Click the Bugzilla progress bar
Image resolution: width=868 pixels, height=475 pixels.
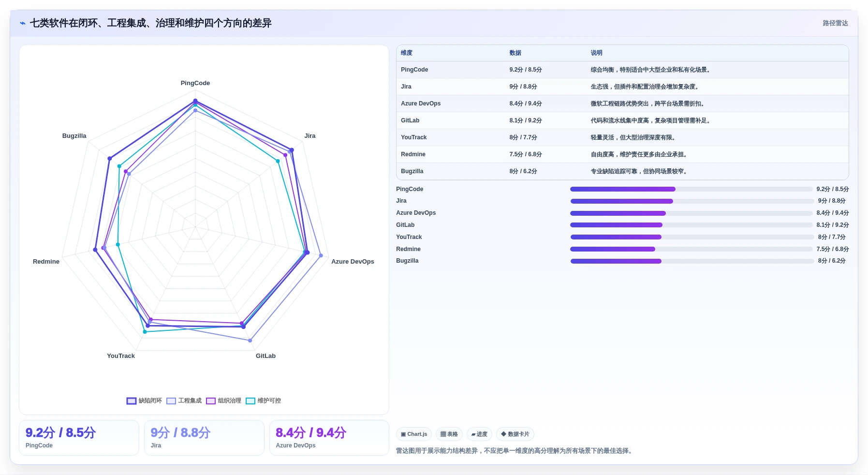click(x=691, y=261)
